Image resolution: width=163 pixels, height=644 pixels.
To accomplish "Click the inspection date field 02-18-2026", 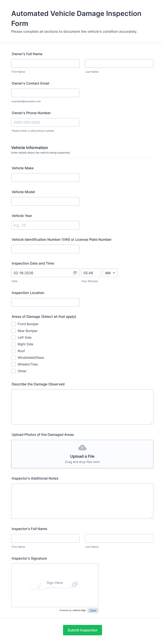I will (45, 273).
